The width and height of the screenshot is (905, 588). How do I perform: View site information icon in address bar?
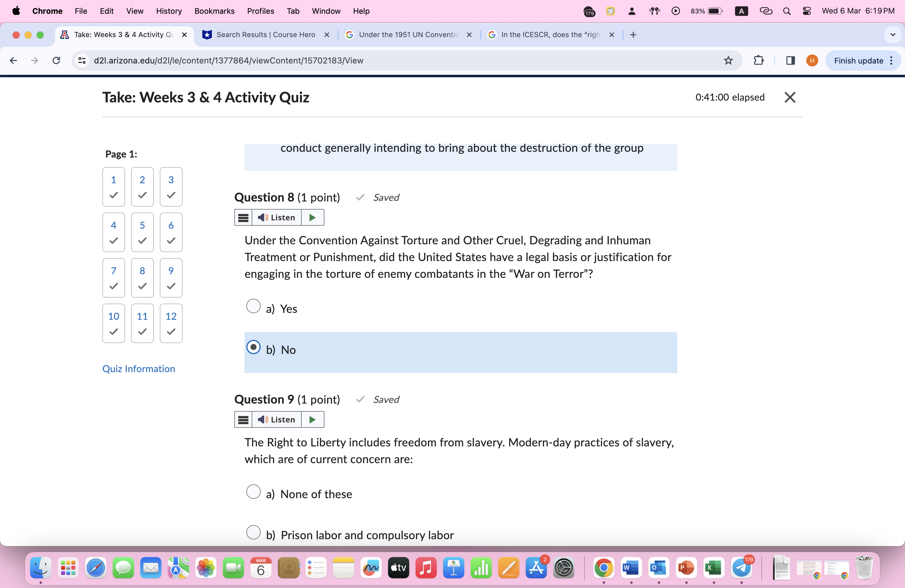click(82, 60)
